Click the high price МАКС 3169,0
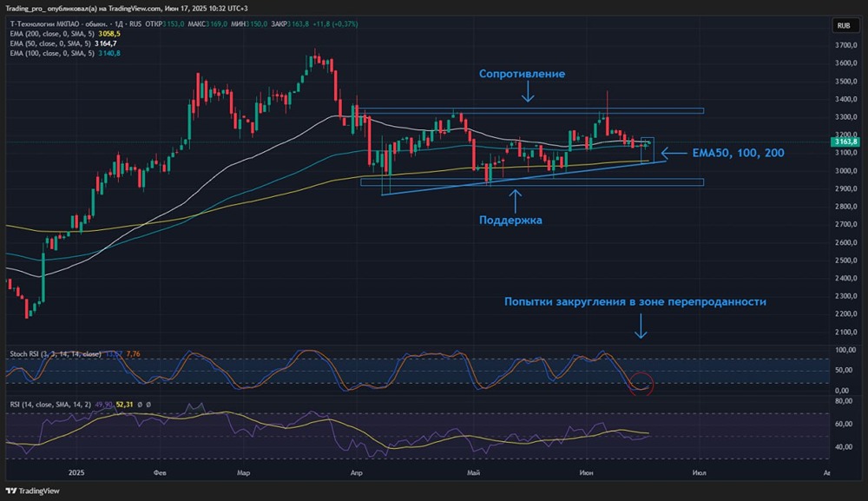Image resolution: width=868 pixels, height=501 pixels. (x=207, y=24)
